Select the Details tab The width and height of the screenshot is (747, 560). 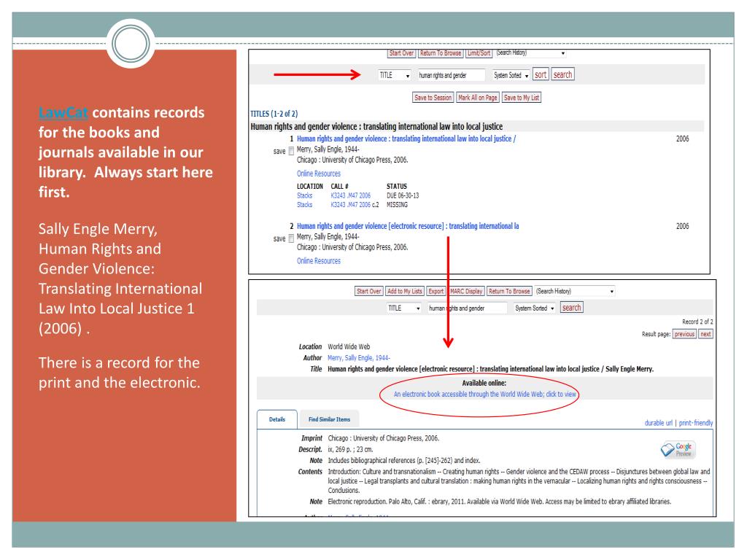(x=276, y=419)
